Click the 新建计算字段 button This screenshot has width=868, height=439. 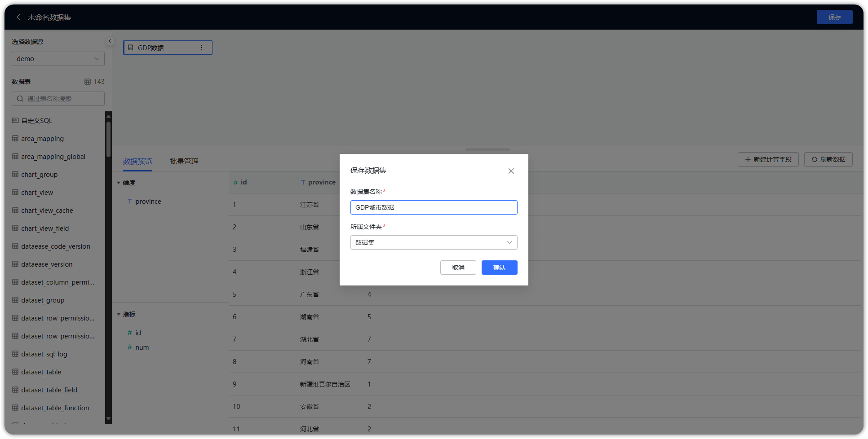point(768,159)
